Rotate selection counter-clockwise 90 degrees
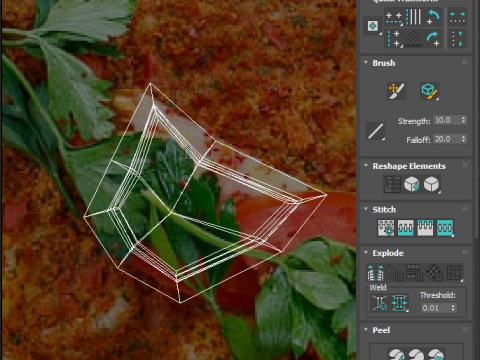This screenshot has width=480, height=360. (433, 17)
